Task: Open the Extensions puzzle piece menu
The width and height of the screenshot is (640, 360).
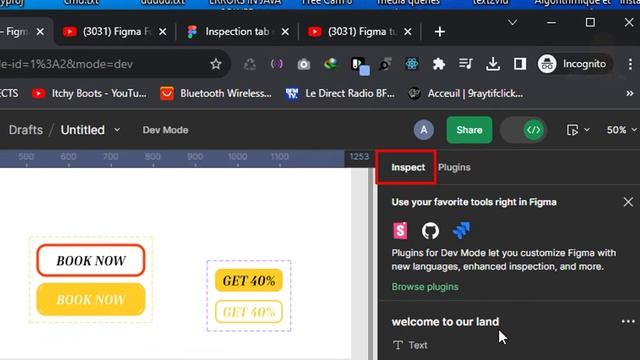Action: pyautogui.click(x=439, y=64)
